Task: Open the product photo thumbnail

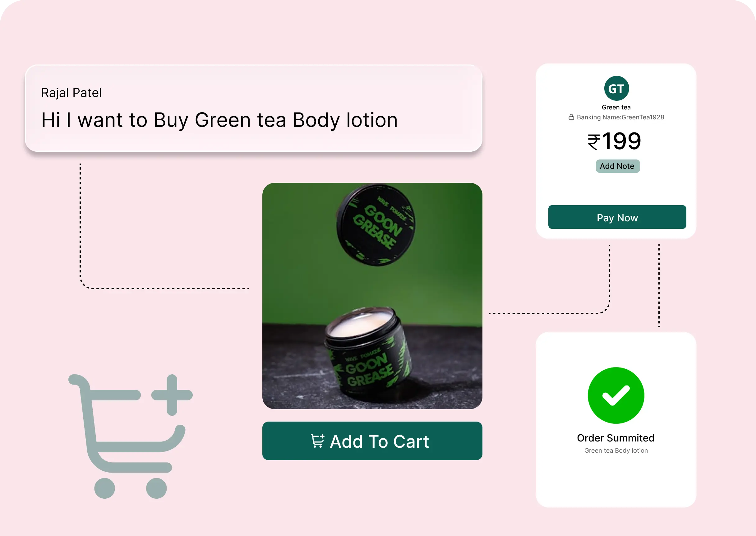Action: [372, 296]
